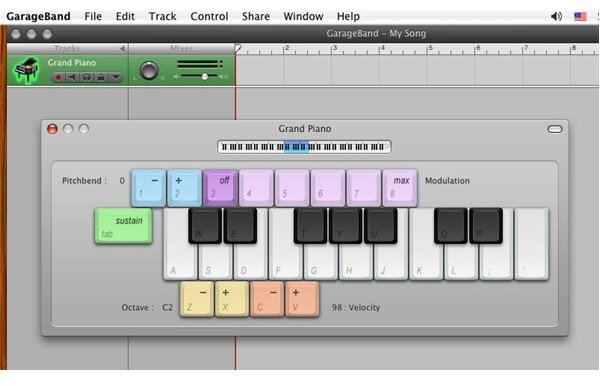Open the Window menu

coord(303,16)
